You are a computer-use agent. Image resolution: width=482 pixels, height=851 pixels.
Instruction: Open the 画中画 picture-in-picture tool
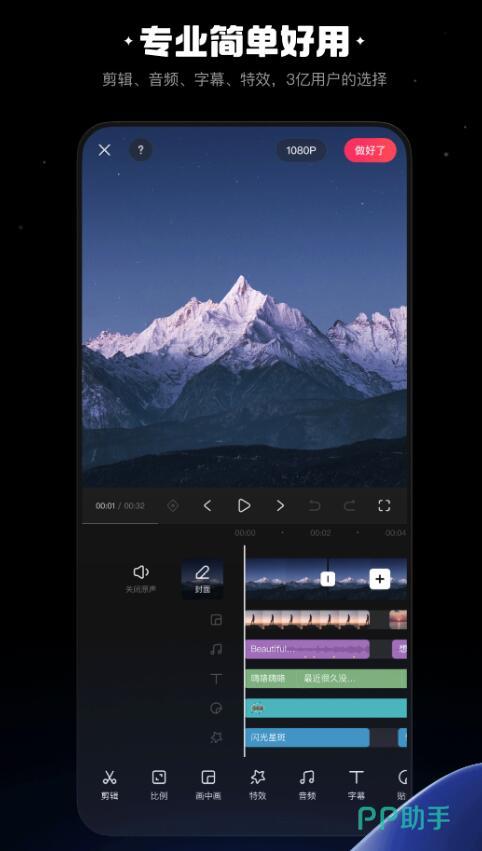tap(208, 784)
